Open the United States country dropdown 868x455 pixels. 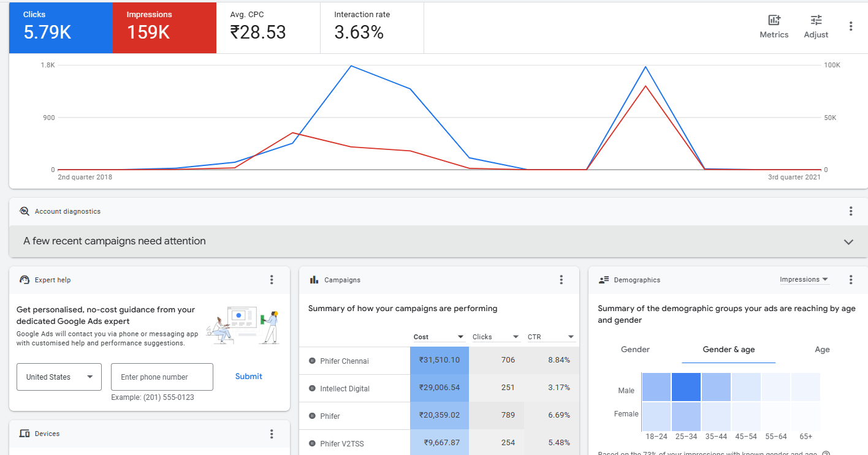[x=59, y=377]
